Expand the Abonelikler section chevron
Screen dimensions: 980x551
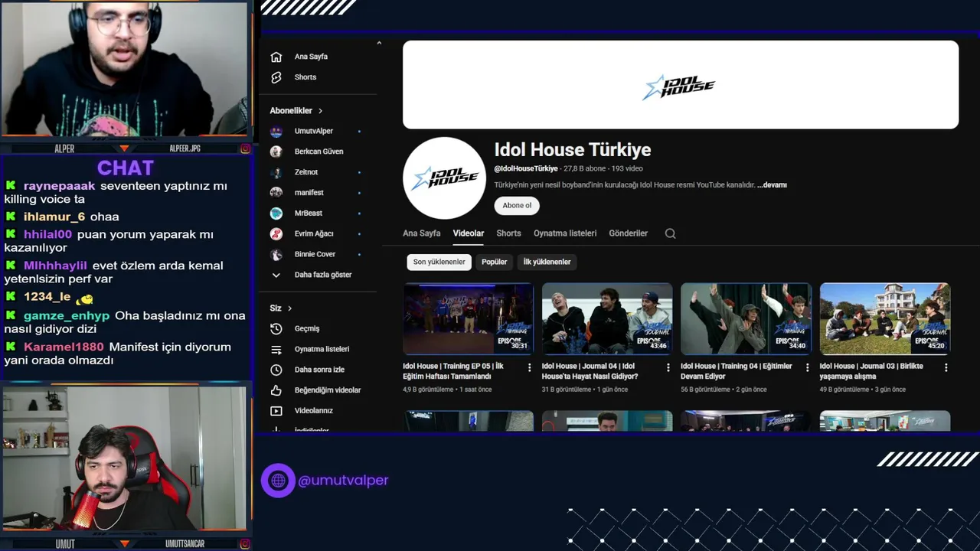[x=320, y=111]
